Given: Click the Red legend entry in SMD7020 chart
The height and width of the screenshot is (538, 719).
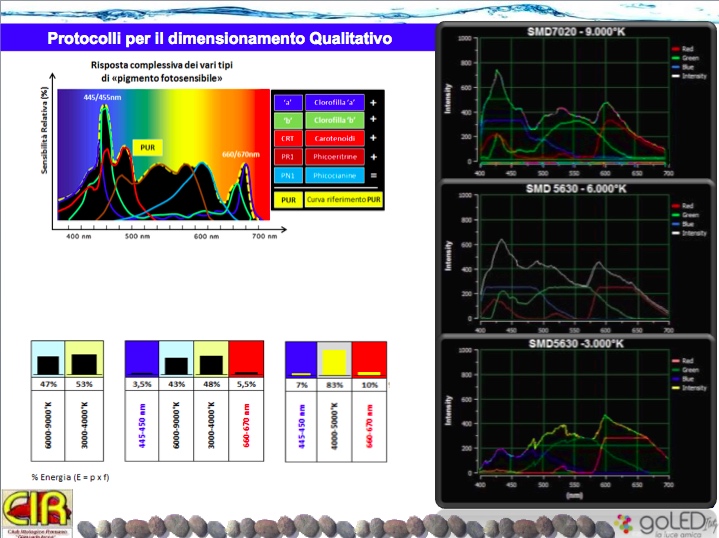Looking at the screenshot, I should pos(683,49).
